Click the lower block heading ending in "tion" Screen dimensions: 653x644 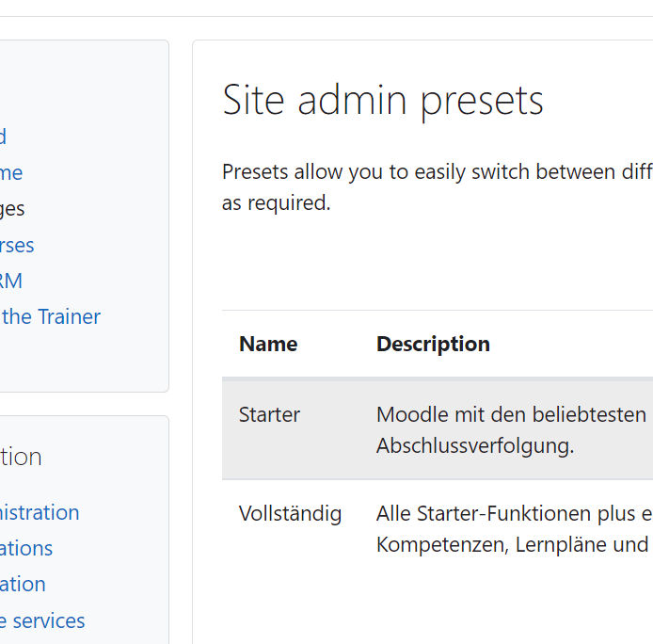pos(21,458)
